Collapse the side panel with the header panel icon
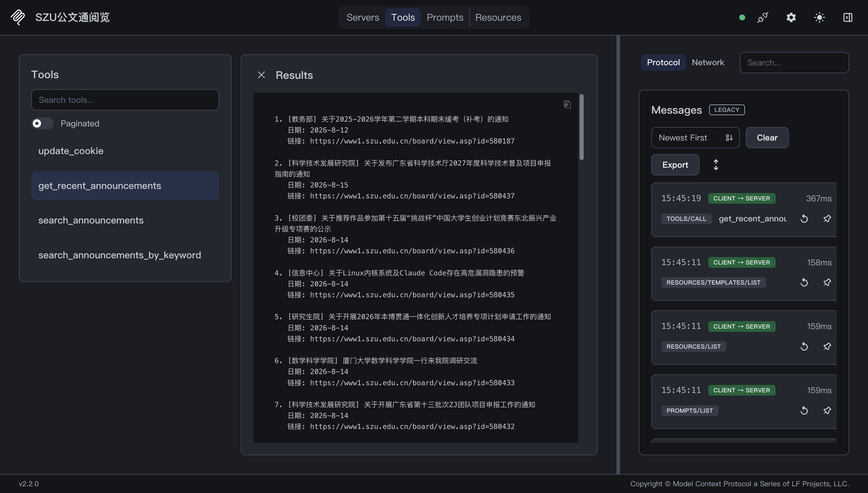The width and height of the screenshot is (868, 493). 848,17
